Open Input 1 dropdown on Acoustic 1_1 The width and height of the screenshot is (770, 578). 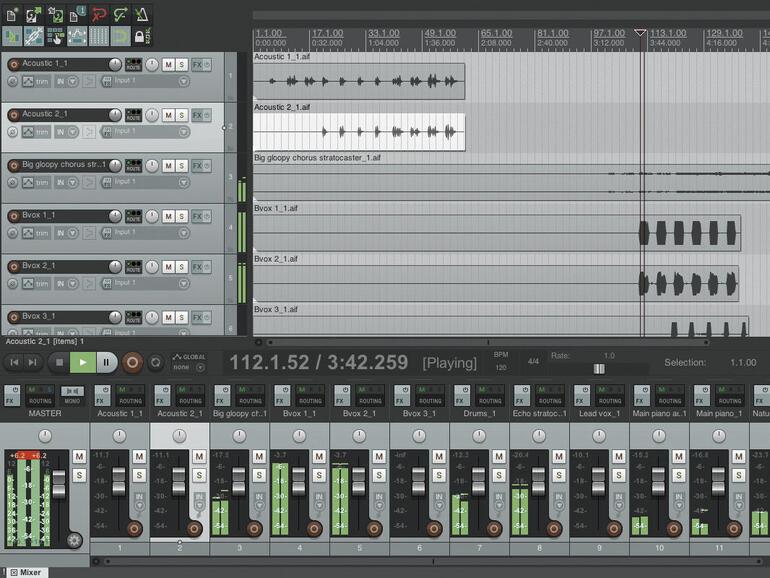point(145,81)
